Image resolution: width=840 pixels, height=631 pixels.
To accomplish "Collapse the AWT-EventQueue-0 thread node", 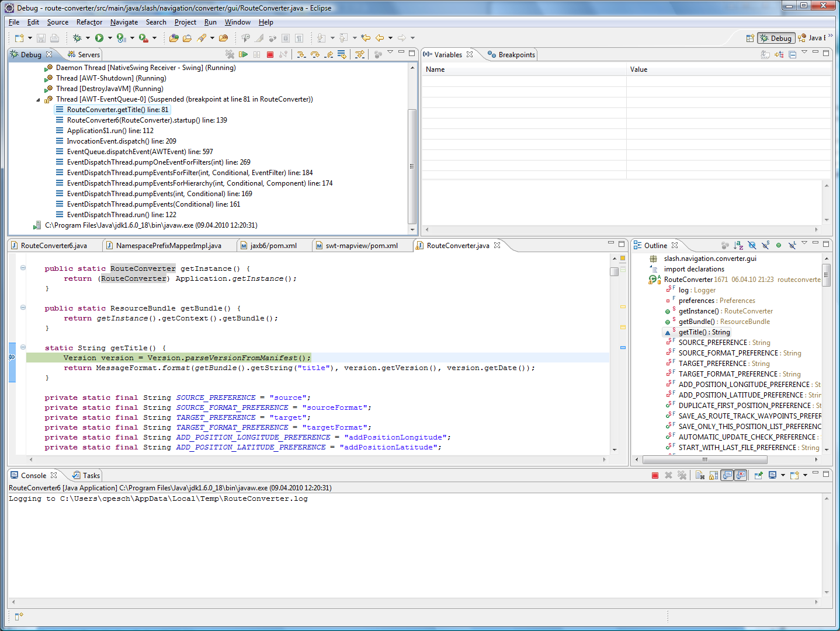I will point(39,100).
